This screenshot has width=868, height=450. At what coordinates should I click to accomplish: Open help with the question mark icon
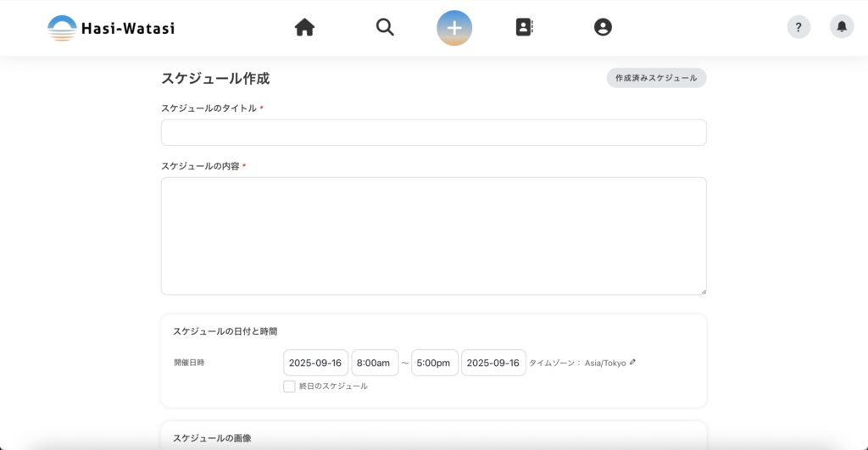[x=798, y=27]
